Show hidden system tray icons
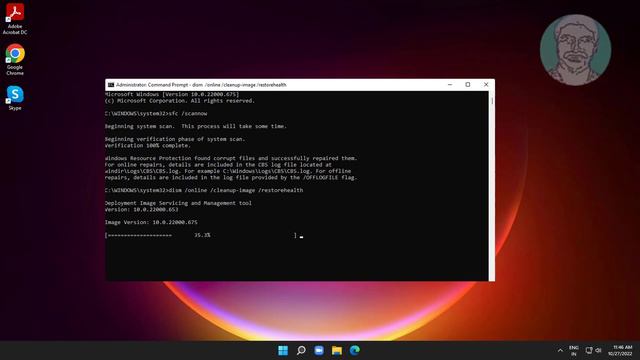Image resolution: width=640 pixels, height=360 pixels. point(560,350)
